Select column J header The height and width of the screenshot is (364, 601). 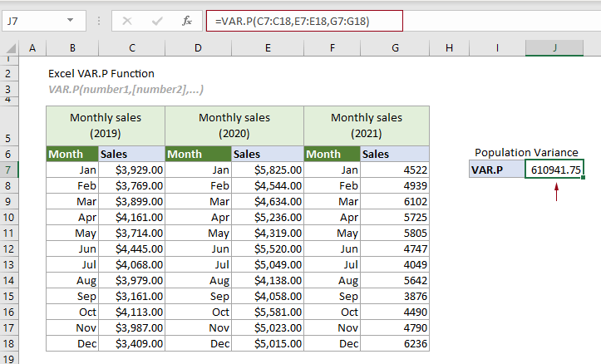(x=554, y=49)
